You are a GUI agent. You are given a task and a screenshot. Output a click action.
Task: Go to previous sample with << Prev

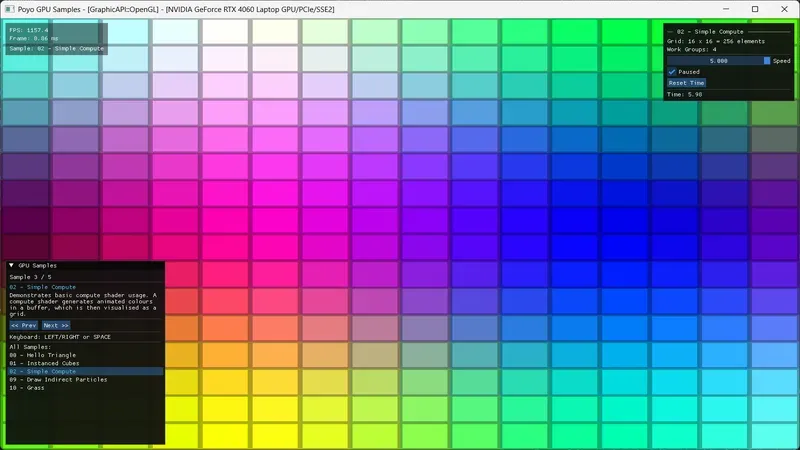[23, 325]
